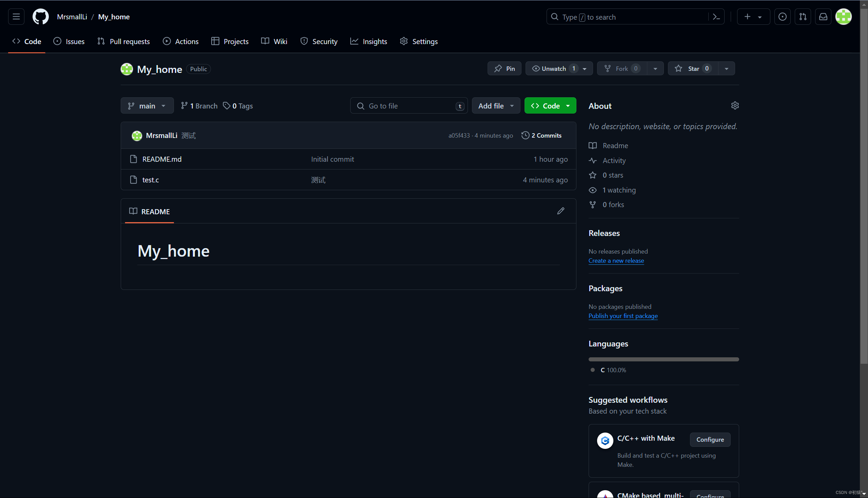Open the command palette icon
This screenshot has height=498, width=868.
click(x=716, y=17)
